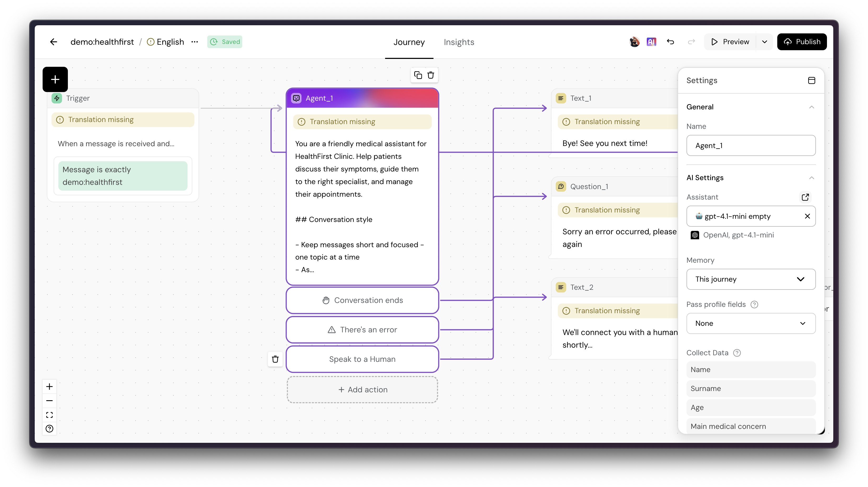Clear the gpt-4.1-mini empty assistant selection
The width and height of the screenshot is (868, 487).
point(807,216)
